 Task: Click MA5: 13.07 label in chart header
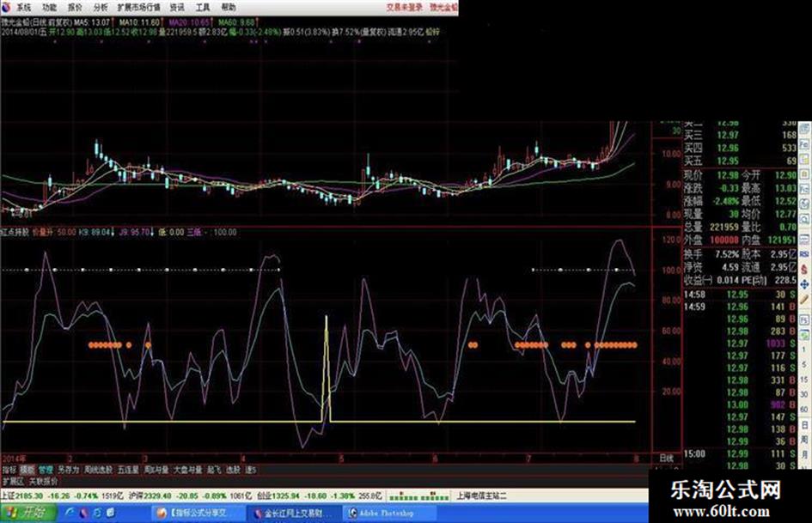pos(92,23)
